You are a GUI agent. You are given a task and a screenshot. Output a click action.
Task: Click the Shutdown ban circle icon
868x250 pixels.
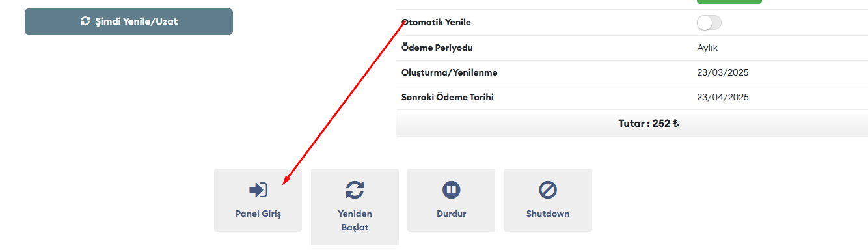tap(548, 189)
